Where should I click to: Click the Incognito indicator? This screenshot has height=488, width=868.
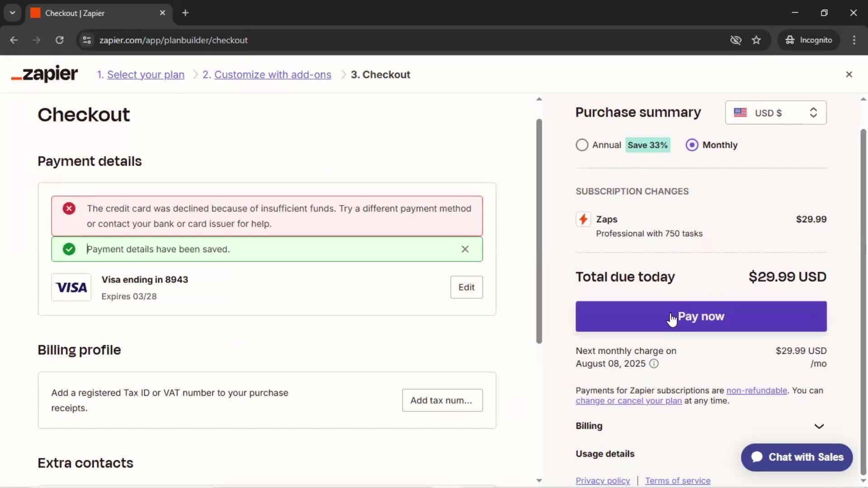click(x=809, y=40)
